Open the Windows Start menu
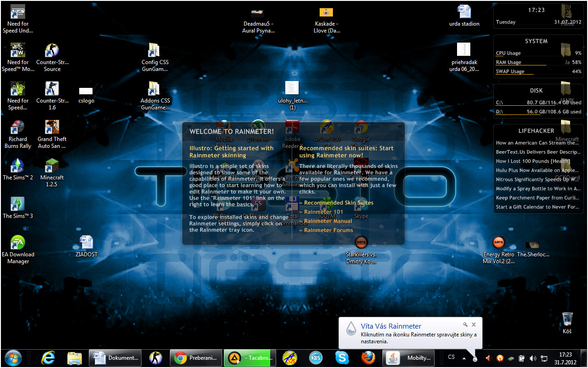This screenshot has width=588, height=368. click(13, 358)
